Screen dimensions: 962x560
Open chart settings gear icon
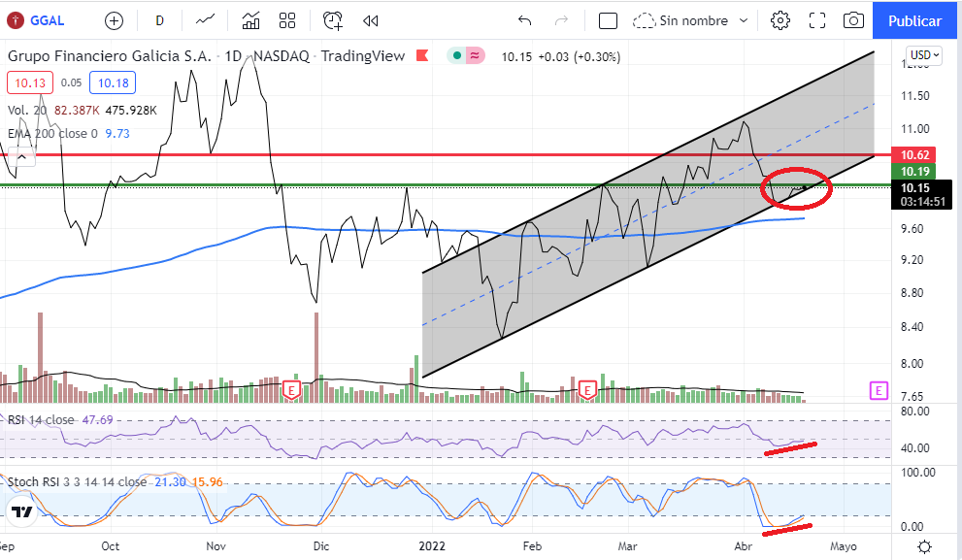coord(780,20)
